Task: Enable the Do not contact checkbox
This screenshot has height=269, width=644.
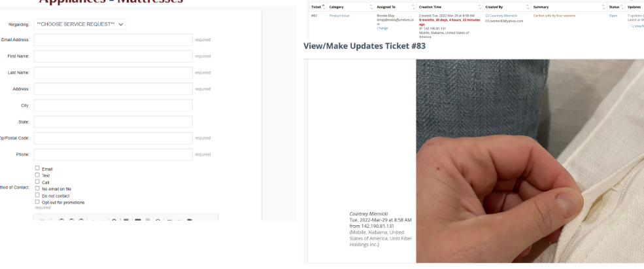Action: tap(37, 195)
